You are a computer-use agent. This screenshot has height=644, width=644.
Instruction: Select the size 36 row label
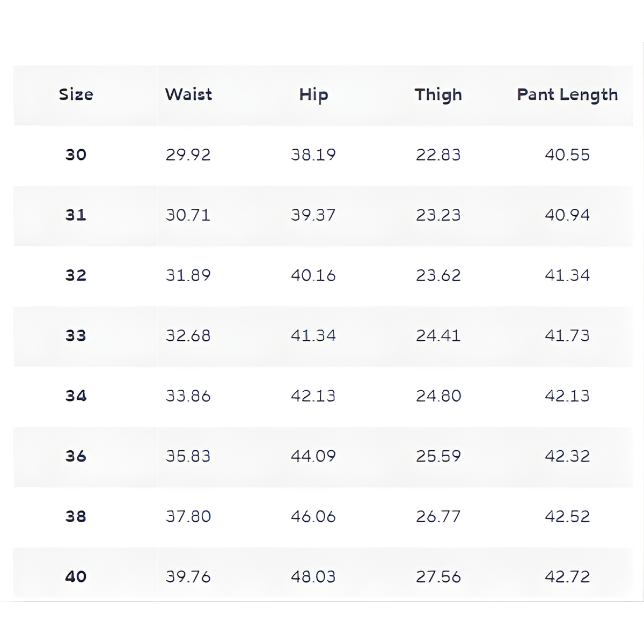[76, 456]
